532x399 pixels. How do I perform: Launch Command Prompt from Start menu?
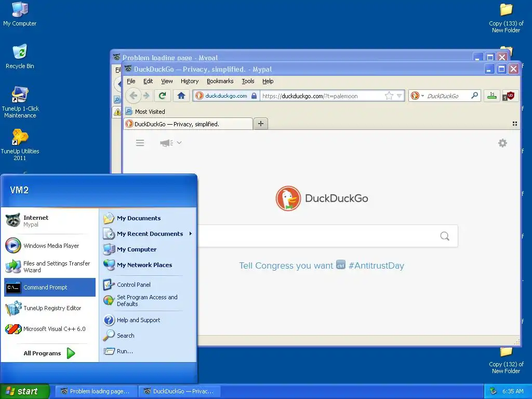[x=50, y=287]
